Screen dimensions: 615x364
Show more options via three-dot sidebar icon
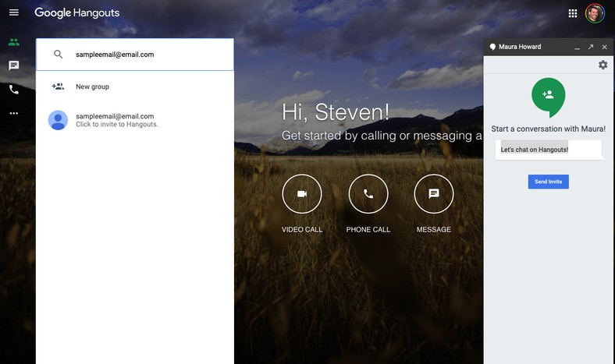tap(13, 113)
